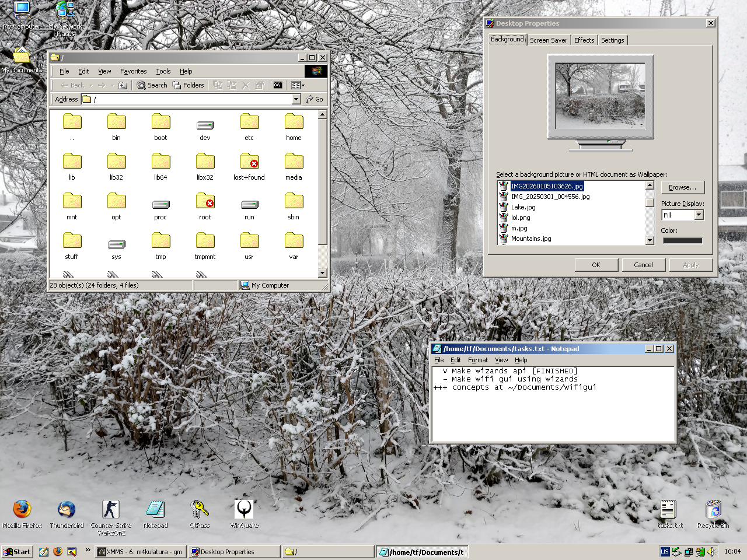Click the Search toolbar button

coord(152,85)
